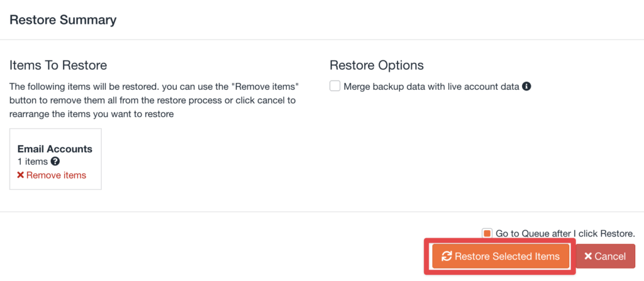Viewport: 644px width, 281px height.
Task: Click the X icon inside the Cancel button
Action: 588,256
